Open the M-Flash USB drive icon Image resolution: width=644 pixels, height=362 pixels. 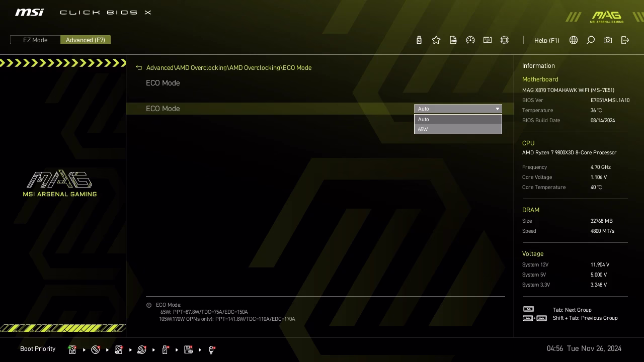coord(419,40)
